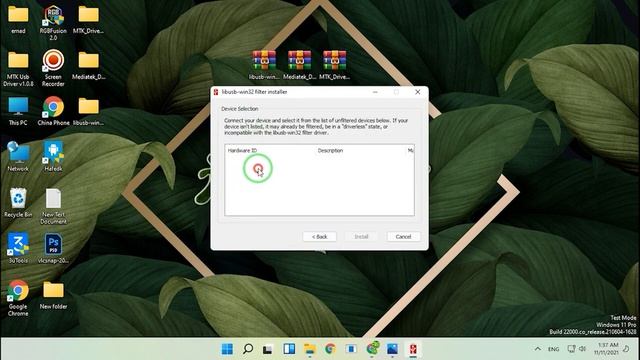Open Widgets from taskbar

point(289,349)
